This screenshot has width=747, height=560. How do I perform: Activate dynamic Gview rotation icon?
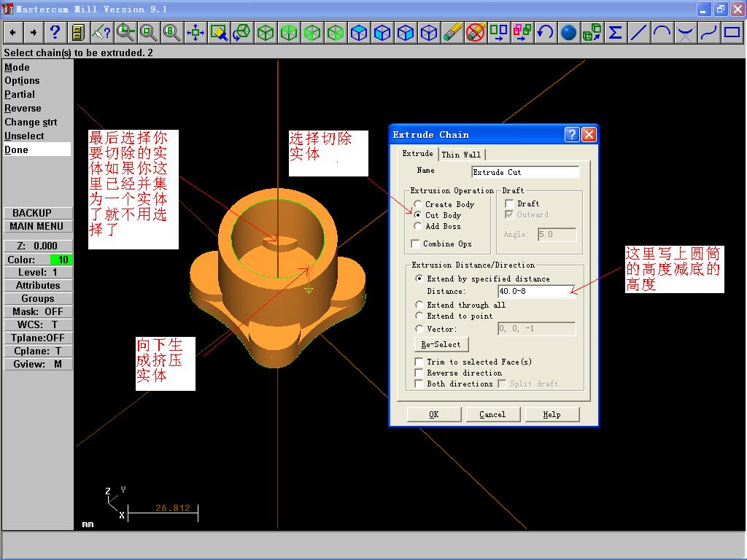[x=242, y=33]
